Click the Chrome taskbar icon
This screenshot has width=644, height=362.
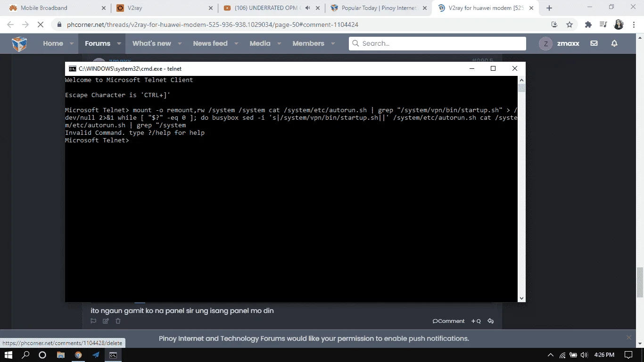(x=78, y=355)
